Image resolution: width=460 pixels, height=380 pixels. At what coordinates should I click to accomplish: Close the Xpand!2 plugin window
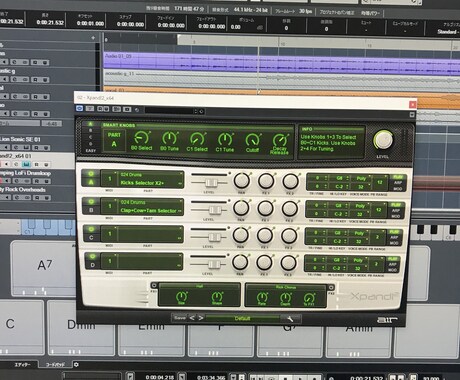[412, 104]
